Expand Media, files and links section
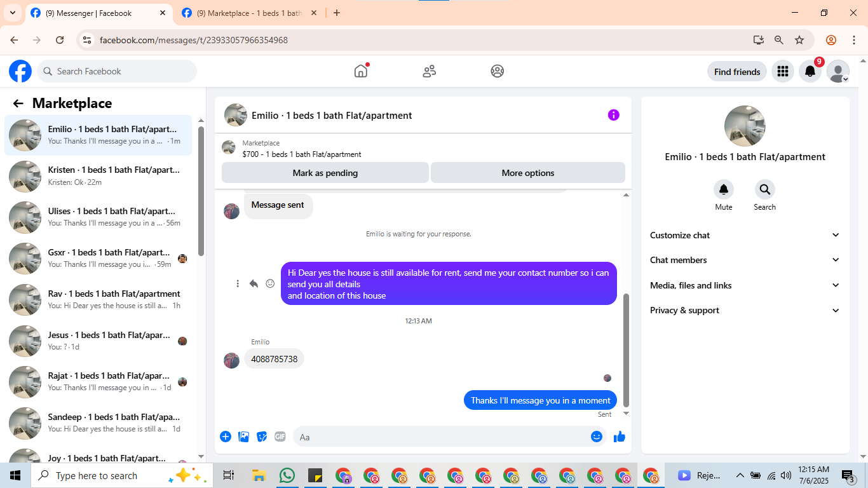Image resolution: width=868 pixels, height=488 pixels. click(x=745, y=285)
